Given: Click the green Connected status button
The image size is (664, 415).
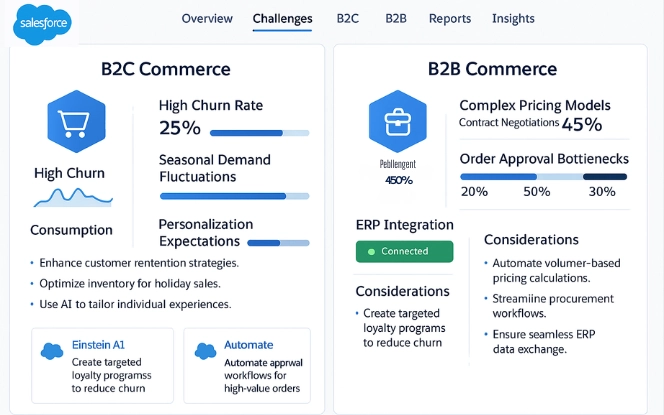Looking at the screenshot, I should click(x=404, y=251).
